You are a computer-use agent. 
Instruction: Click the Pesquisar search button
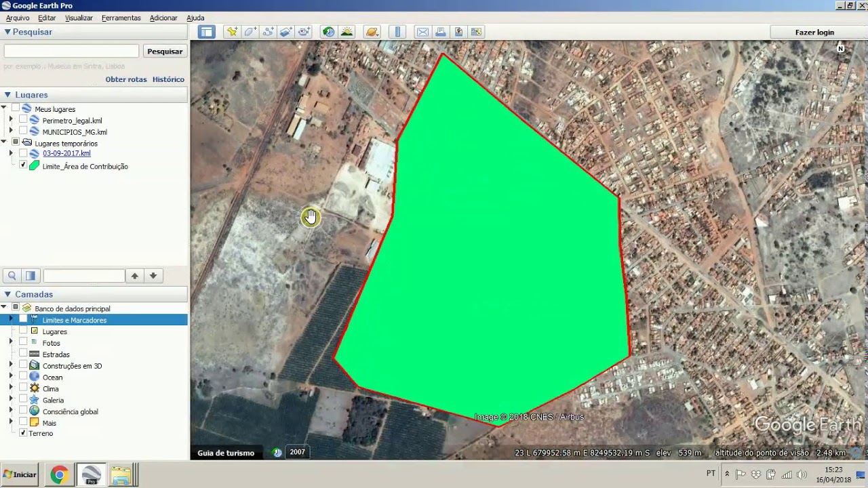tap(165, 52)
